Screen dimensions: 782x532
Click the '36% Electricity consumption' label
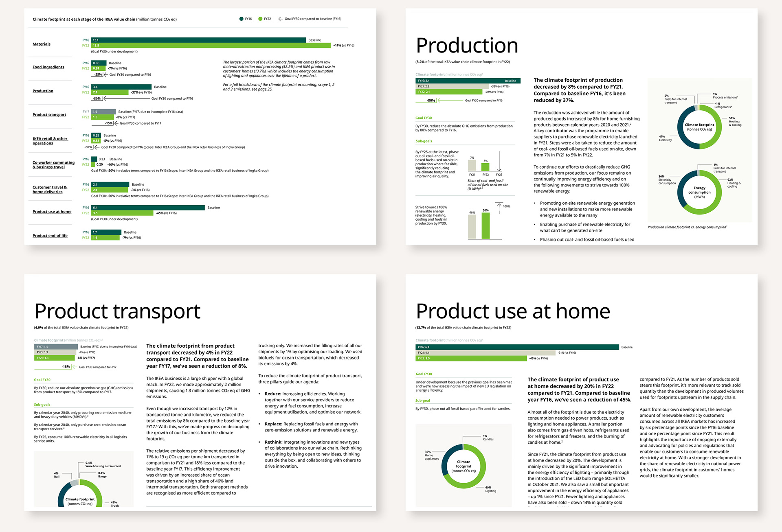667,180
